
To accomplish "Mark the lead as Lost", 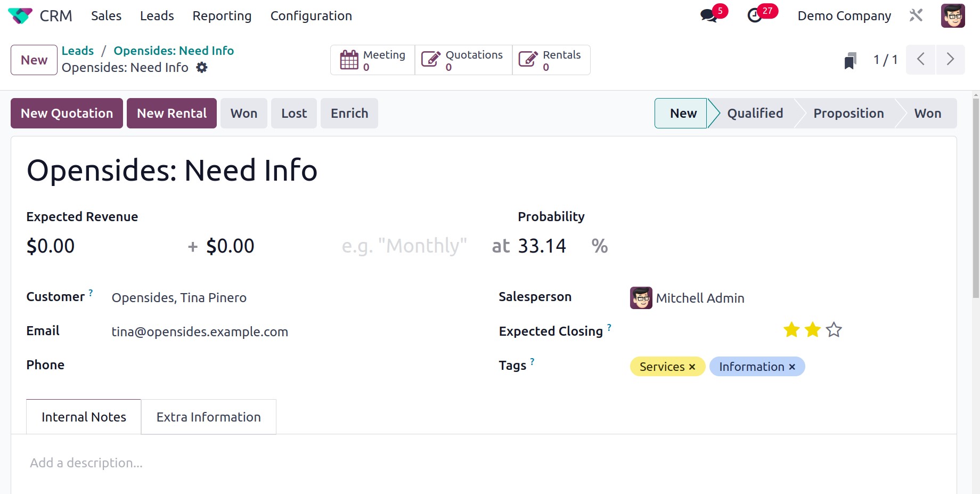I will pyautogui.click(x=294, y=113).
